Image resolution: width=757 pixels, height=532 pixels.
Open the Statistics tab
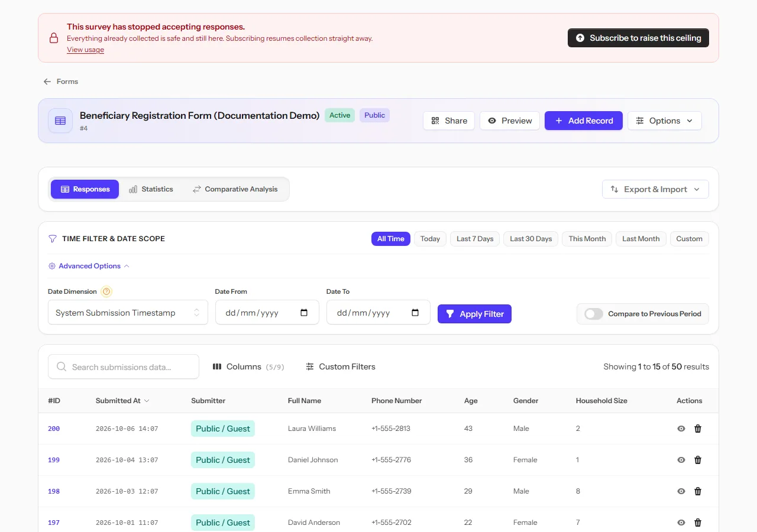(151, 189)
